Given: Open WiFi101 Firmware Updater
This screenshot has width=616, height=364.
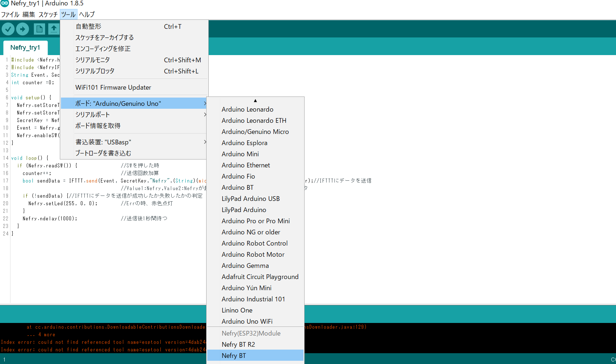Looking at the screenshot, I should (134, 87).
